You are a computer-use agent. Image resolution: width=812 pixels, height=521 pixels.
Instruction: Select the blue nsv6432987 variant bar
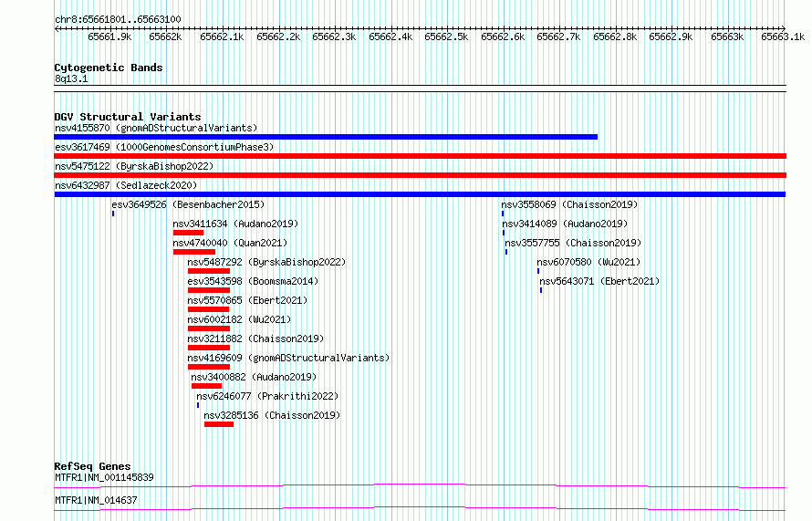(x=420, y=194)
